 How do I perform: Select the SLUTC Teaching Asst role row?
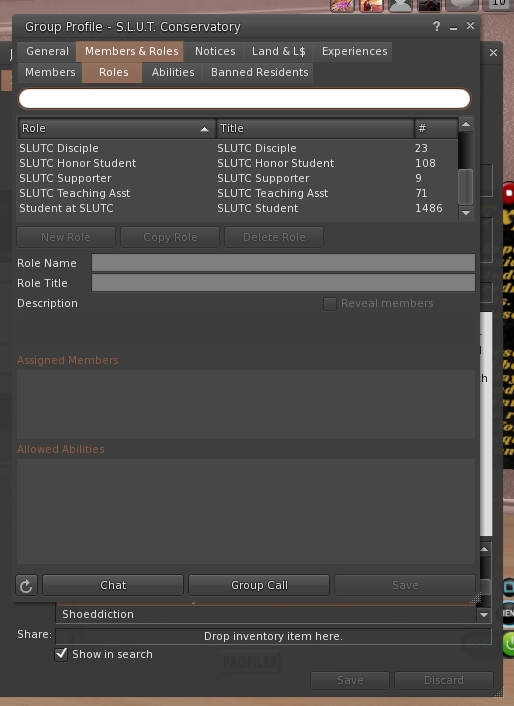click(x=238, y=193)
